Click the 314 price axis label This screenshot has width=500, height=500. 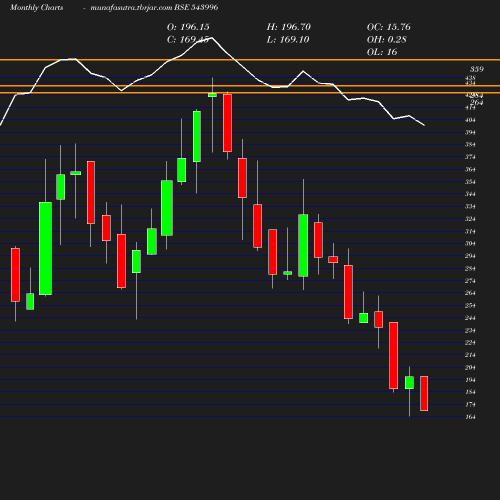(470, 231)
